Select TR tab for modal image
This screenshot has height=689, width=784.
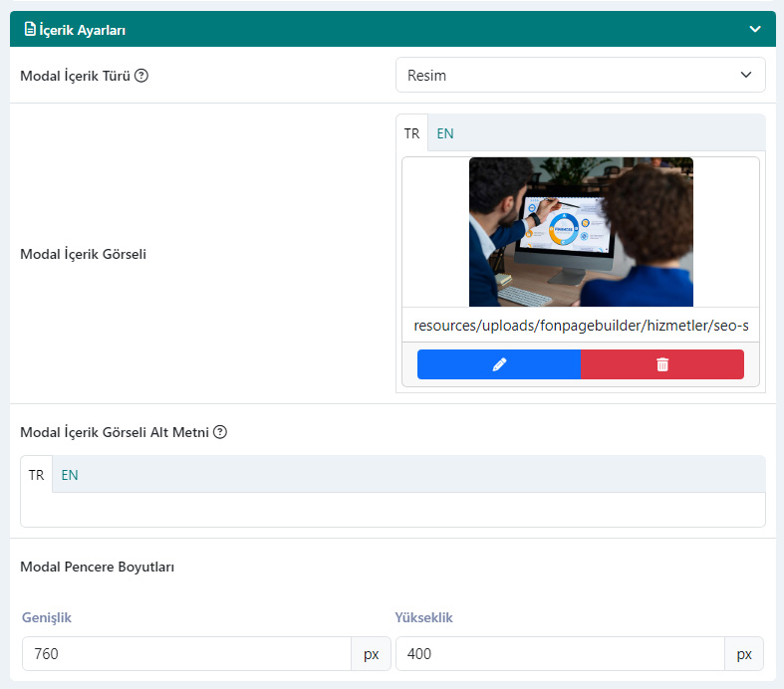(x=412, y=133)
